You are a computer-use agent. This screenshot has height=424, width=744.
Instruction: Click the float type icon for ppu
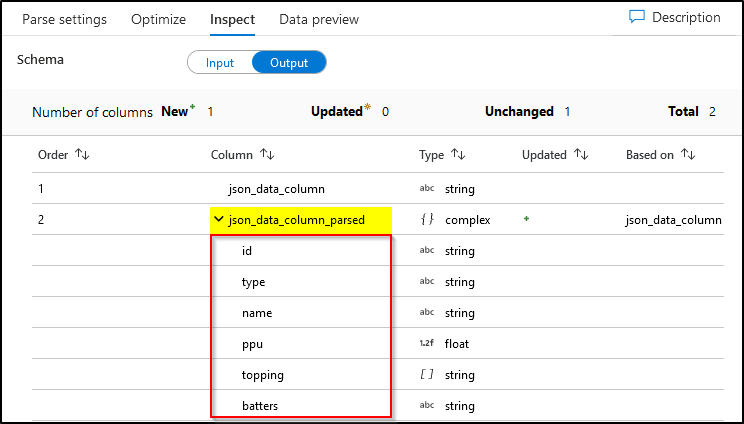click(426, 343)
